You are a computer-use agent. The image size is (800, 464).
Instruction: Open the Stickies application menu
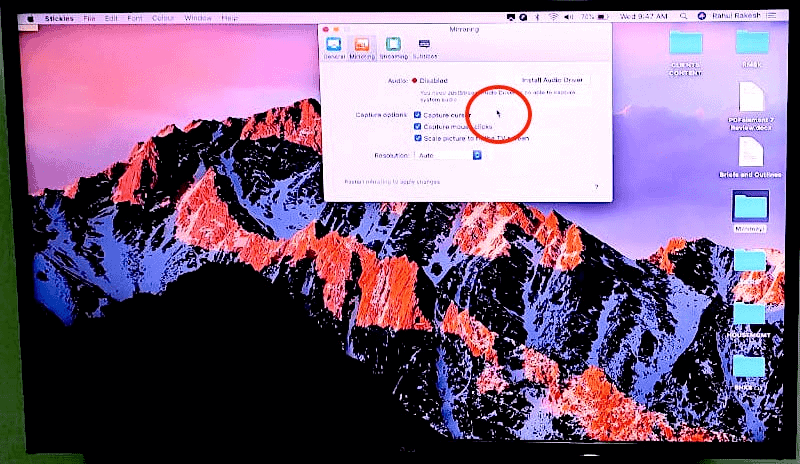point(59,18)
